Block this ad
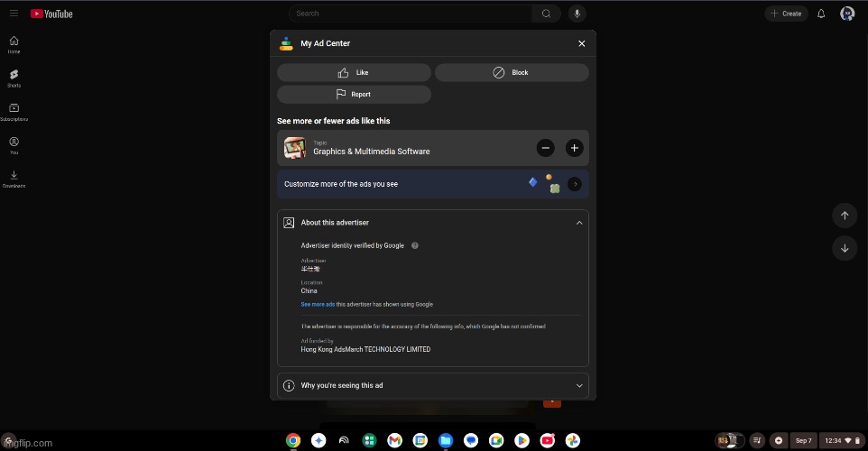 click(512, 72)
